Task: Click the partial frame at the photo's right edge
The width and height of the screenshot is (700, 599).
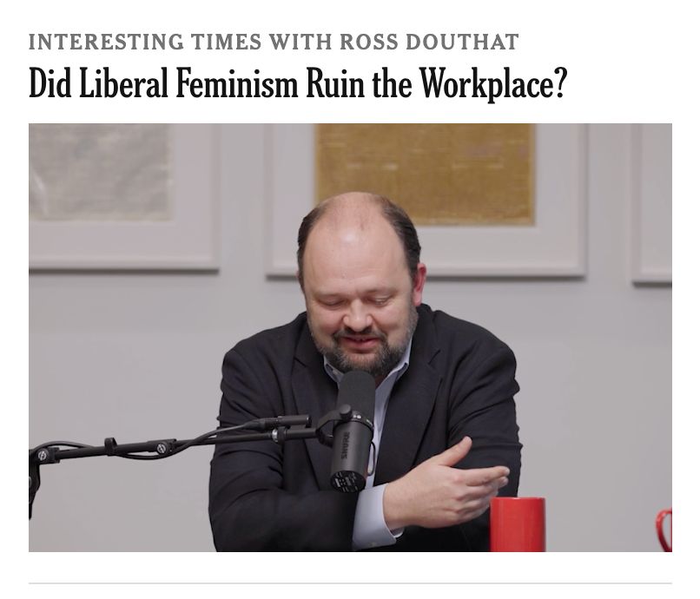Action: [x=651, y=203]
